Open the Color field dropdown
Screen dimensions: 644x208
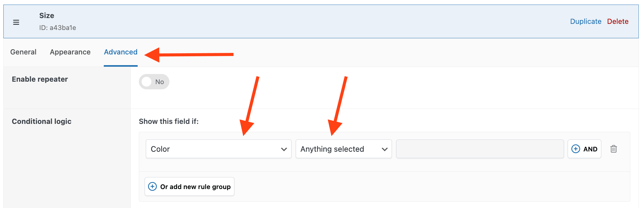(x=218, y=149)
